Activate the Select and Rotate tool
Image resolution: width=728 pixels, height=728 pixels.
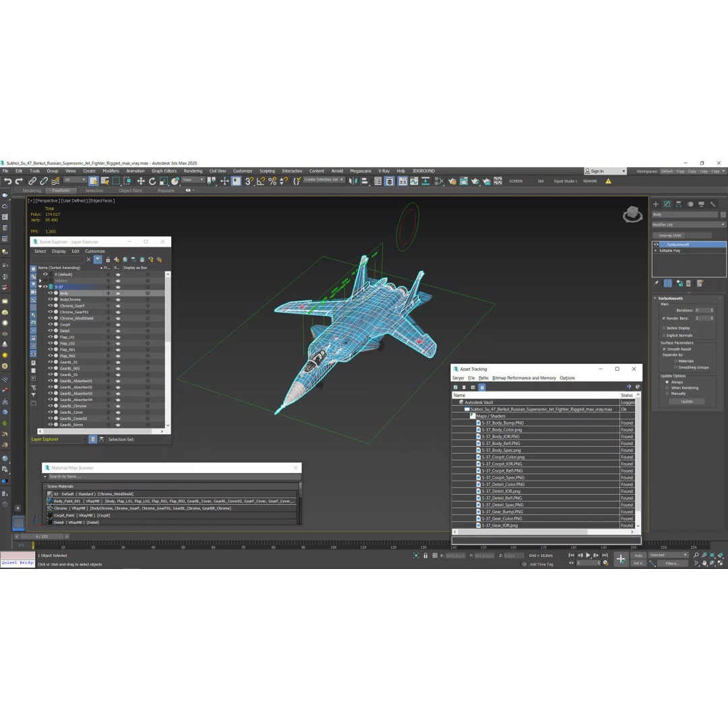[x=152, y=181]
